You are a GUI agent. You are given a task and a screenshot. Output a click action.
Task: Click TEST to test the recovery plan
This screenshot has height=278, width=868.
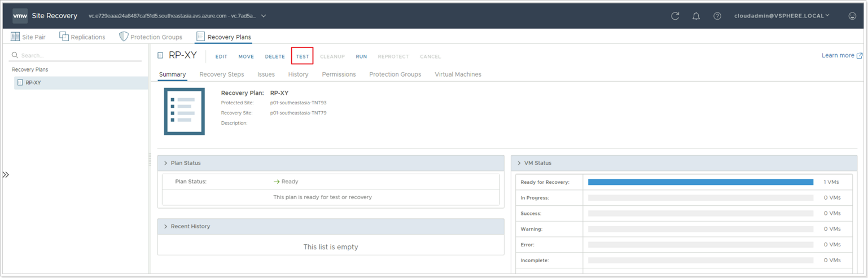coord(303,56)
